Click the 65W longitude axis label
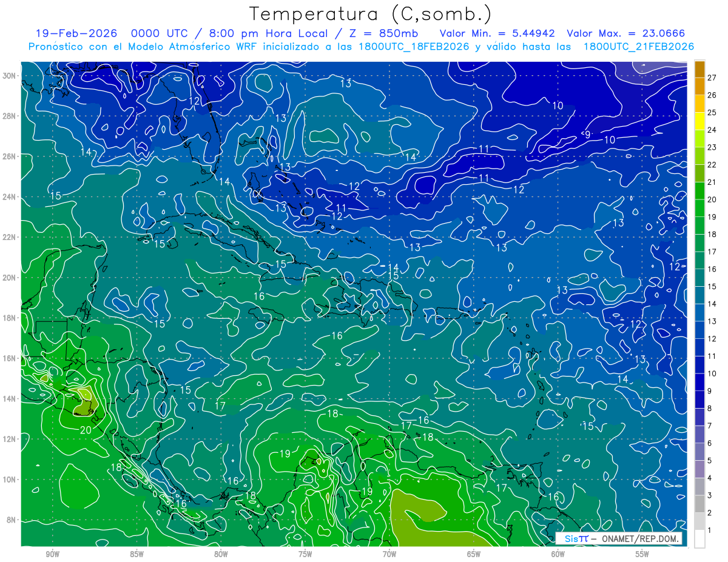 [474, 555]
